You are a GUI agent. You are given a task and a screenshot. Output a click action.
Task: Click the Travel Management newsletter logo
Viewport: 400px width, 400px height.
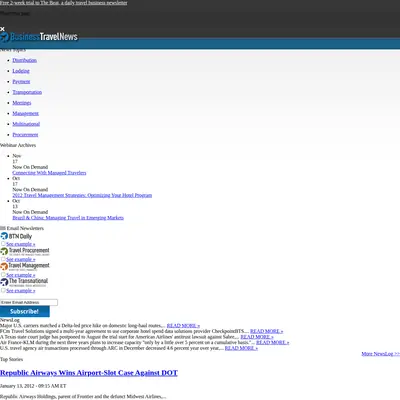[25, 266]
